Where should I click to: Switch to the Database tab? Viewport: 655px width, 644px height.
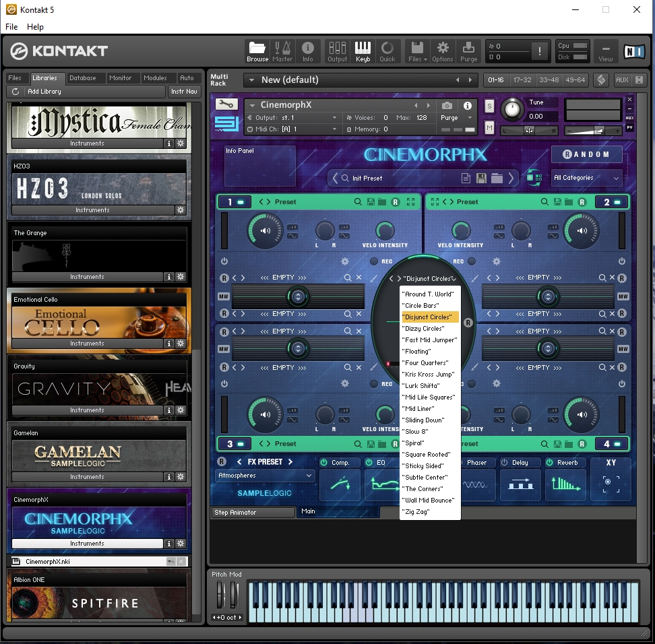[x=82, y=78]
